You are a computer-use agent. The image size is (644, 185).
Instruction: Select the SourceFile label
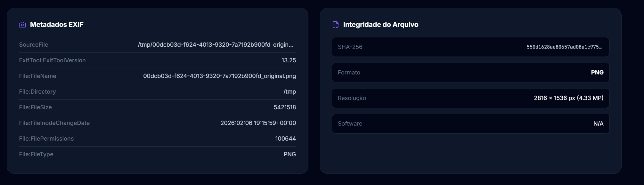(33, 45)
